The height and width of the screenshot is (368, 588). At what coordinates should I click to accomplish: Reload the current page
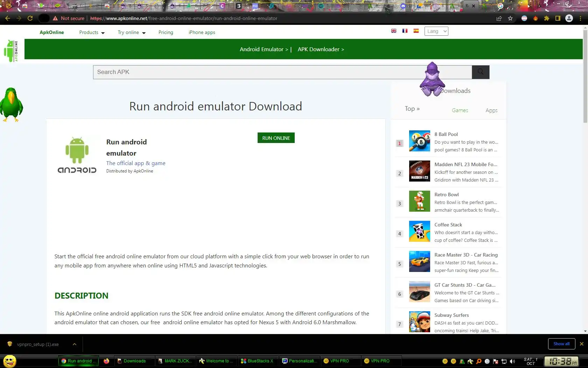(30, 18)
